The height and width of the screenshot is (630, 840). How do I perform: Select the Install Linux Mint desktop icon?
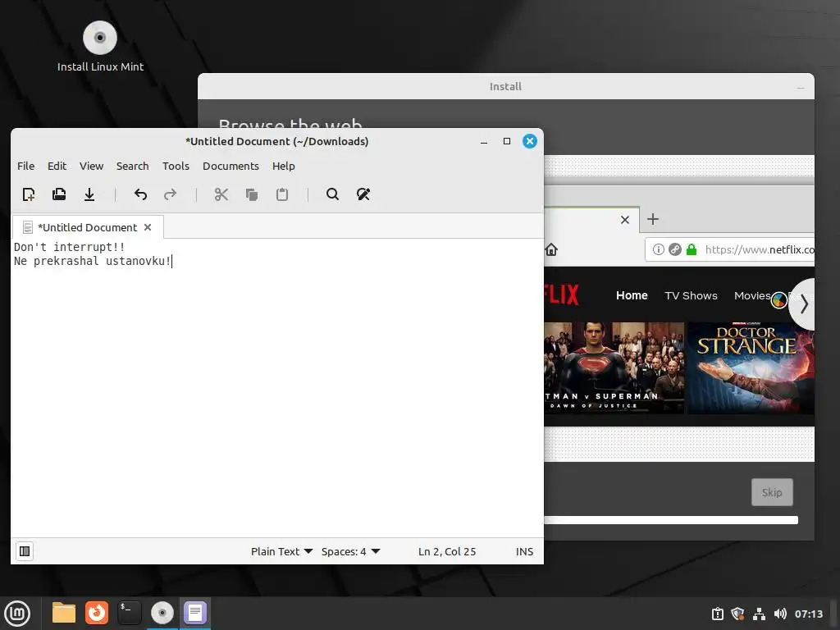100,47
